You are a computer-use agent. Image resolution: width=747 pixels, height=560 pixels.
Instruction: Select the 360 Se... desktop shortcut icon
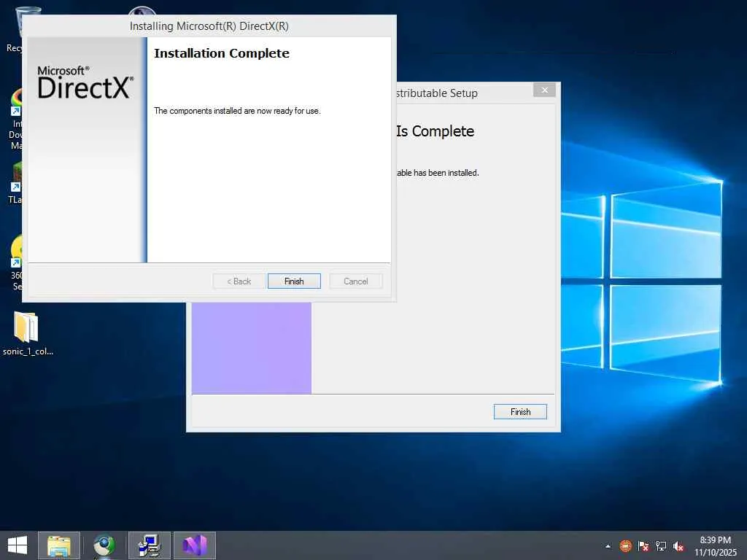(x=16, y=262)
